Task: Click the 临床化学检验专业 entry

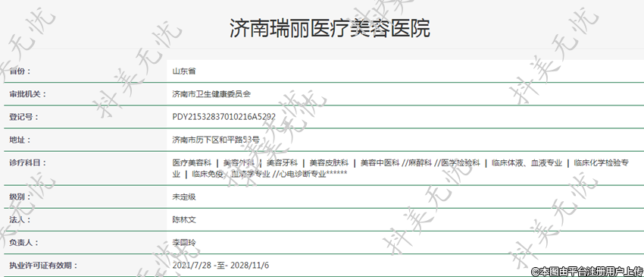Action: 602,163
